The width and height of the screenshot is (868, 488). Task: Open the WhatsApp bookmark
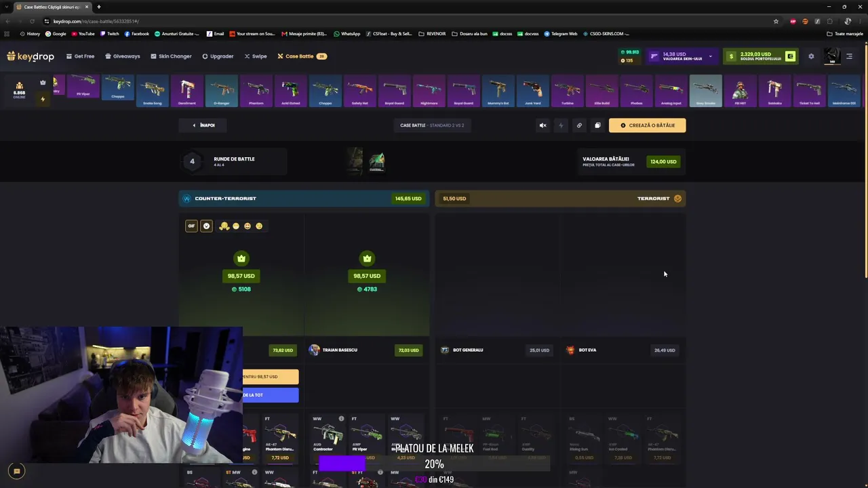(x=347, y=34)
